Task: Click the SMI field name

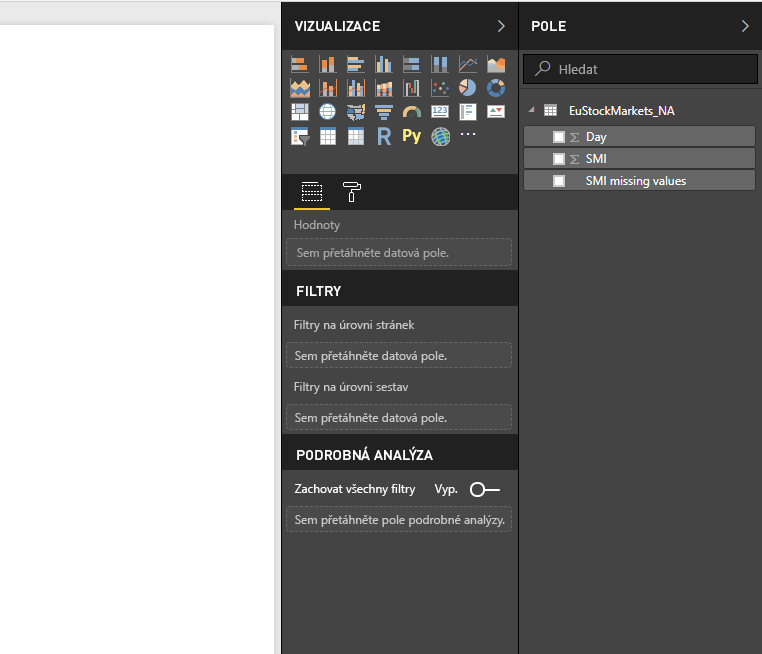Action: (596, 159)
